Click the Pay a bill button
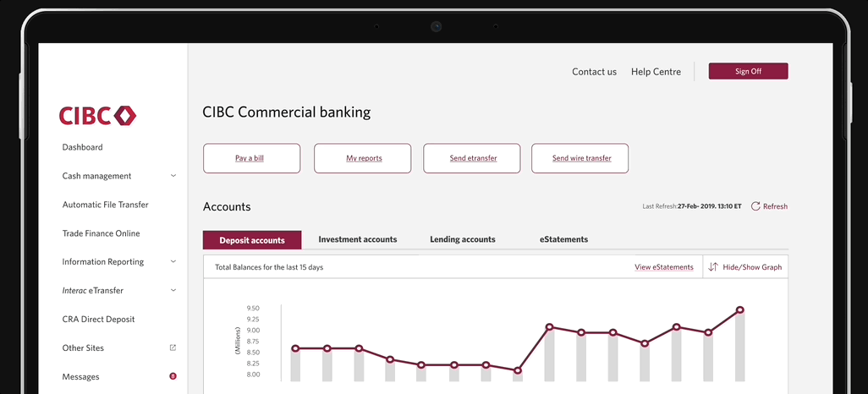Viewport: 868px width, 394px height. click(252, 158)
